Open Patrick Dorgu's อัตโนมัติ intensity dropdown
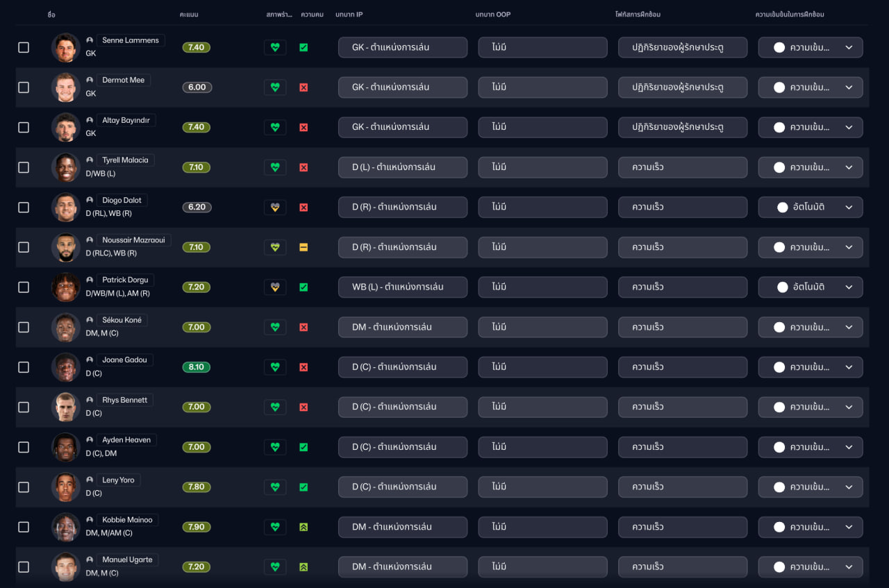 pos(810,287)
